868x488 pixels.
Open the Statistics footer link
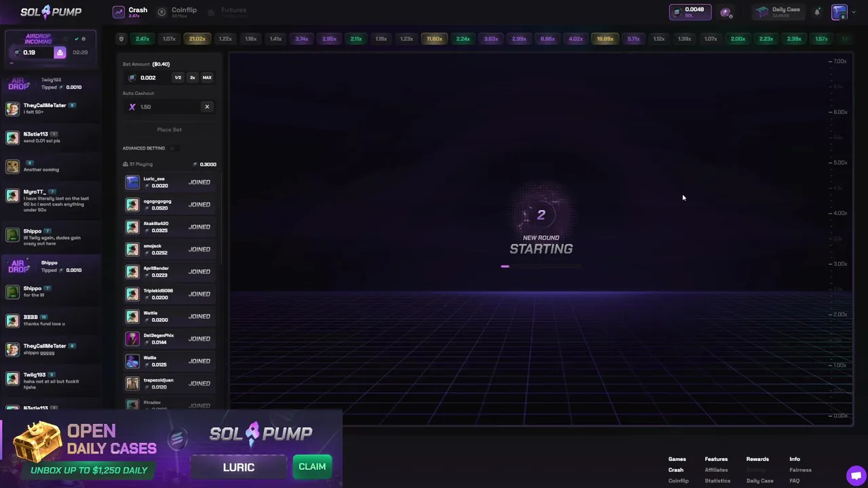coord(717,481)
